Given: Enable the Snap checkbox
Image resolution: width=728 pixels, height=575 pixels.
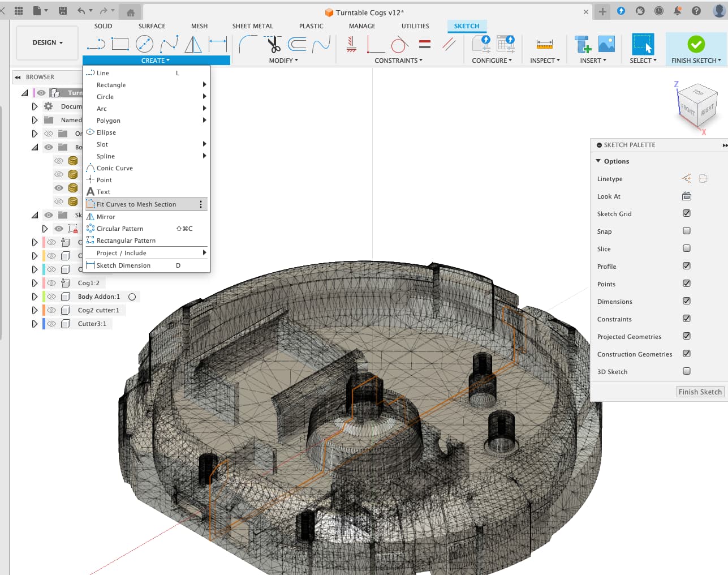Looking at the screenshot, I should click(686, 231).
